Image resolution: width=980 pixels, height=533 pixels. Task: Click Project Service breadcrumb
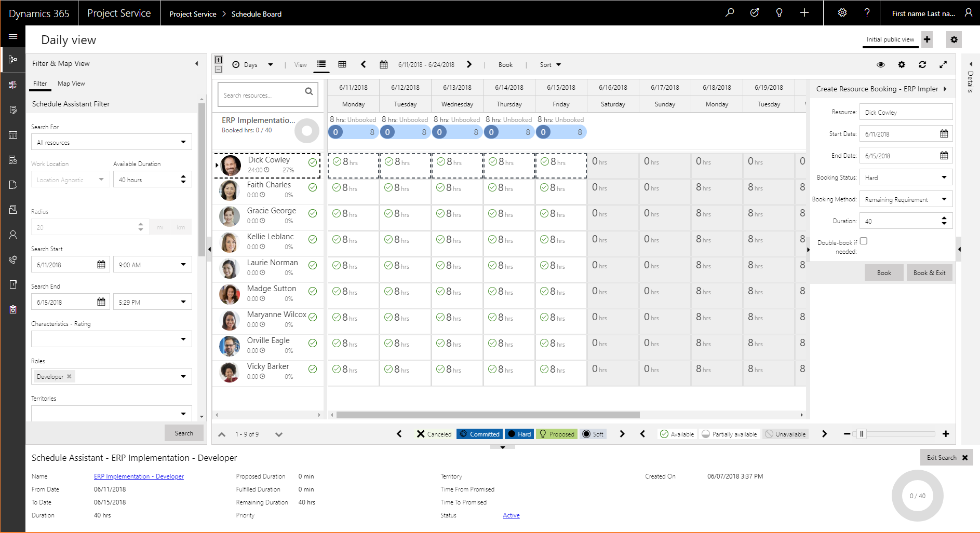point(193,14)
